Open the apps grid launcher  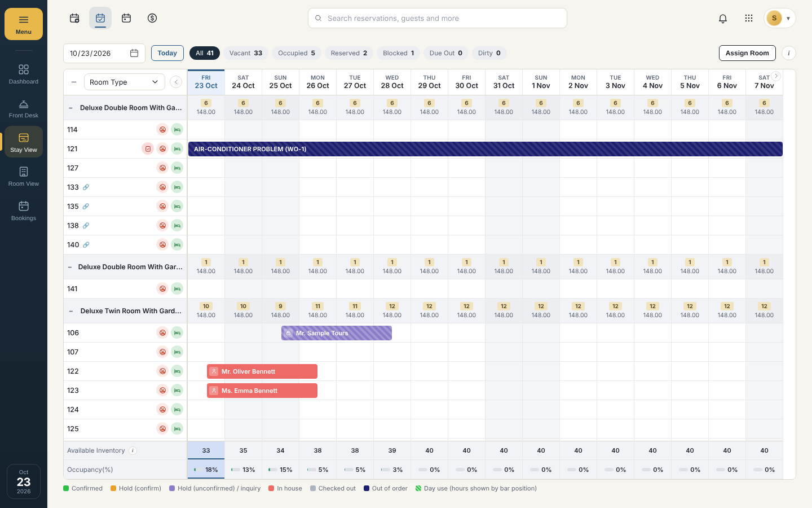(x=749, y=19)
